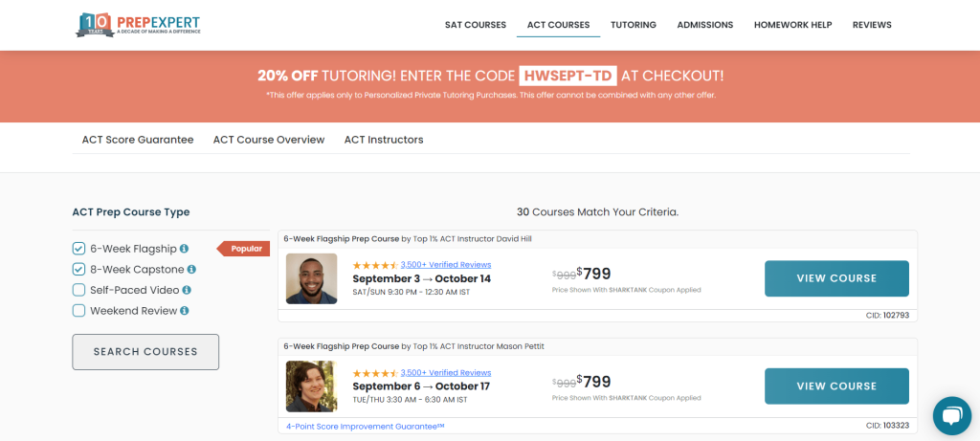Click $799 price on David Hill course
Viewport: 980px width, 441px height.
(593, 274)
